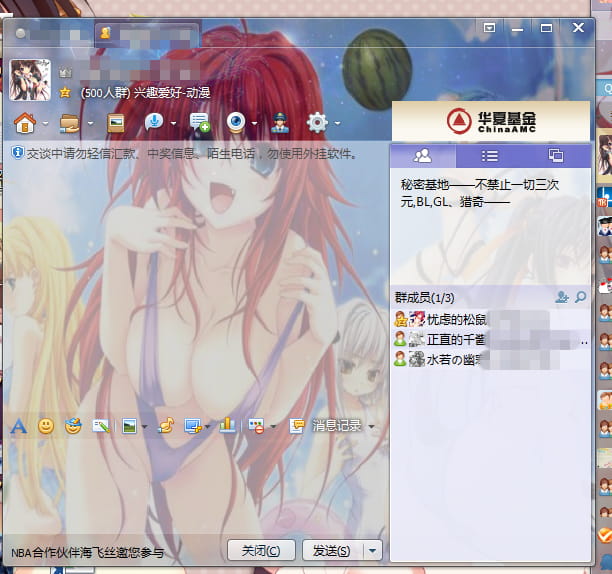Switch to the group members tab

click(423, 155)
